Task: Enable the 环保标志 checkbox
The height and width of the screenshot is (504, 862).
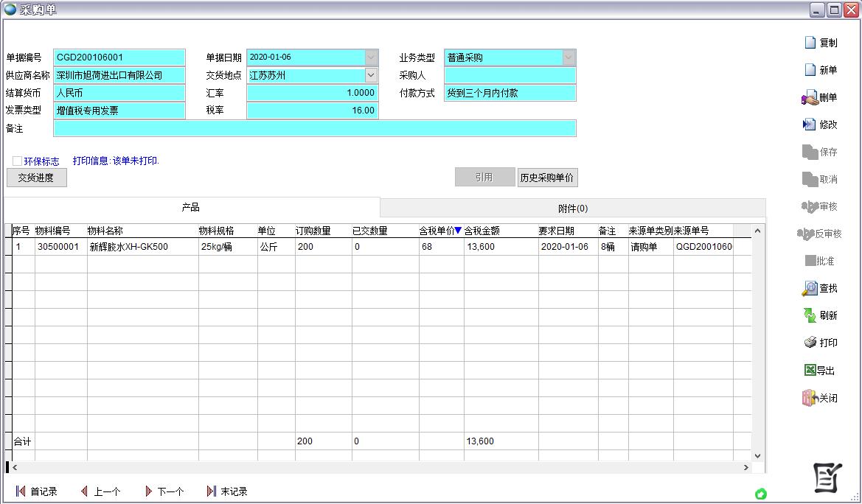Action: click(x=15, y=161)
